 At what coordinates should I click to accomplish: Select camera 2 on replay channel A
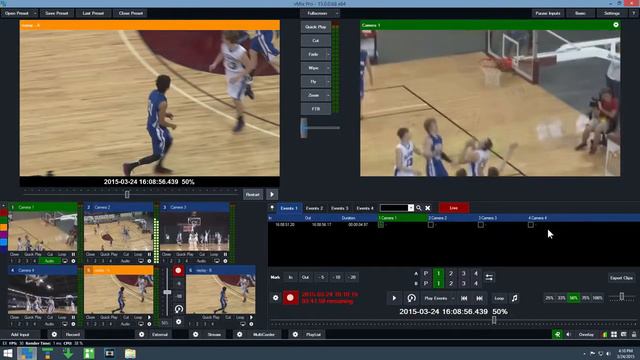pos(451,273)
